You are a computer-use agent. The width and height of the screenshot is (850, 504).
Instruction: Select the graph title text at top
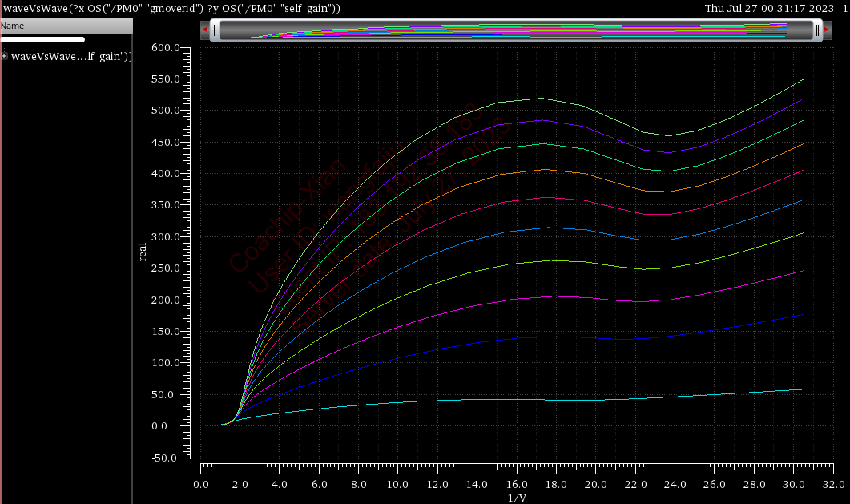click(x=172, y=8)
